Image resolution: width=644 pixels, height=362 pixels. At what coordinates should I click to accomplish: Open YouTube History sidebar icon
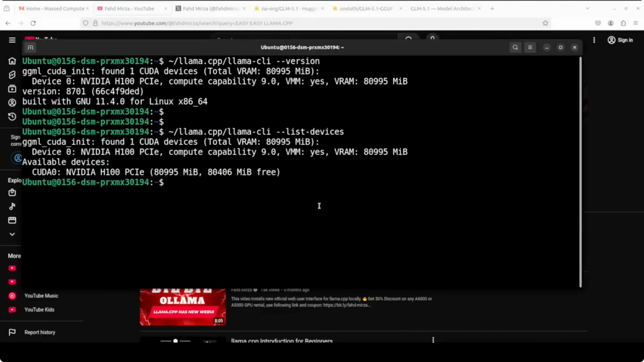12,116
